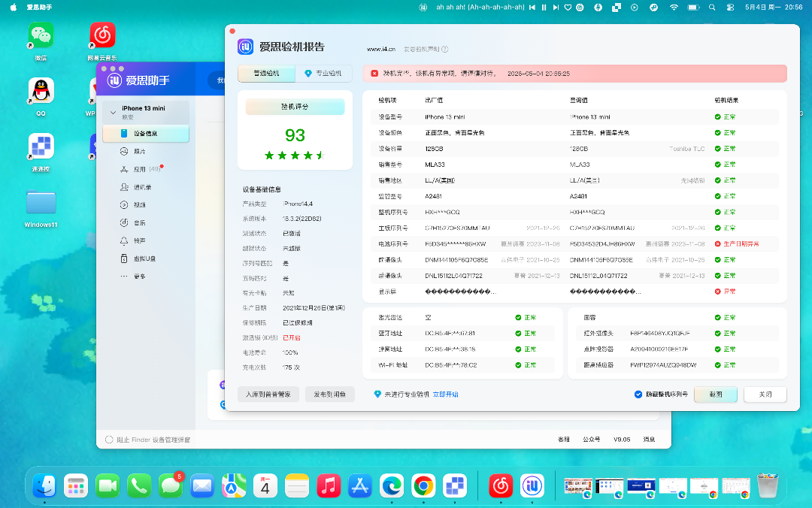Click V9.05 version in the status bar

[x=622, y=439]
